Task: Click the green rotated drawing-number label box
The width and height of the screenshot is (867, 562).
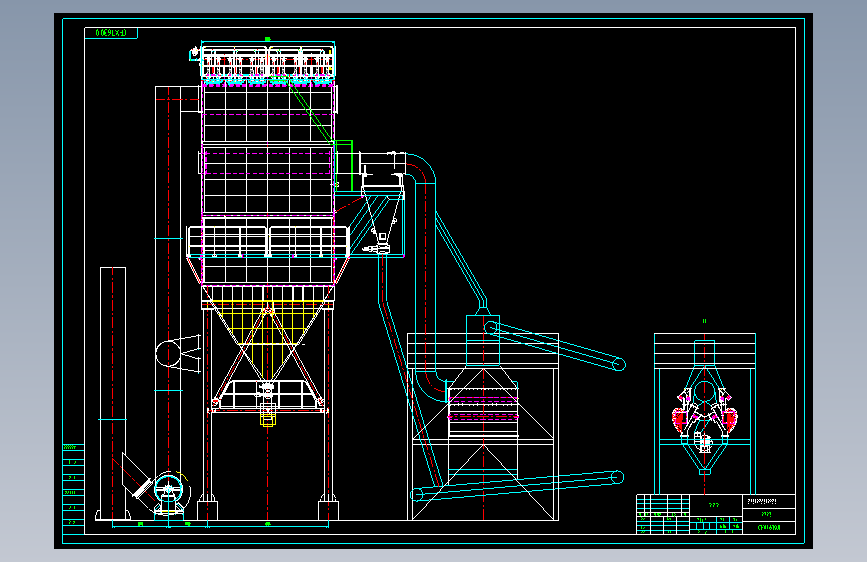Action: tap(111, 33)
